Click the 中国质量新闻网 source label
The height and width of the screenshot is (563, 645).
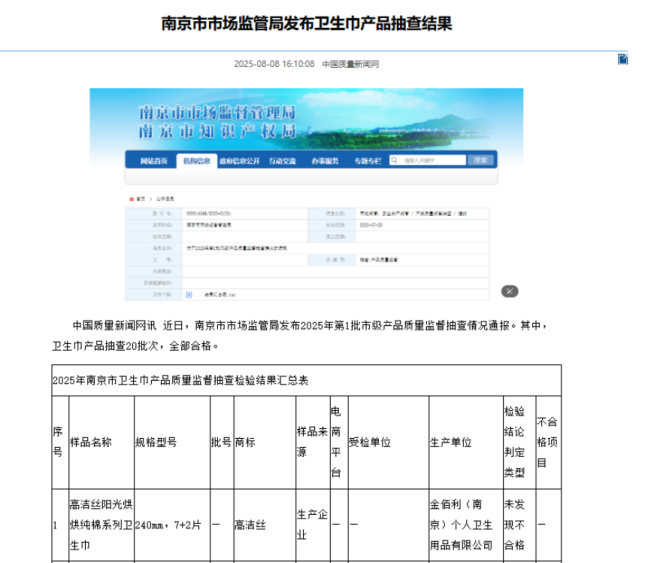pyautogui.click(x=350, y=64)
